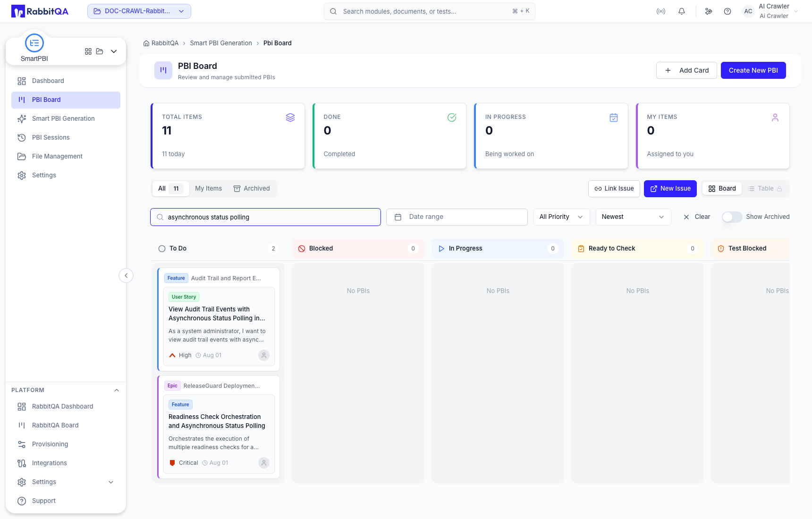Screen dimensions: 812x519
Task: Open SmartPBI Settings in sidebar
Action: click(66, 176)
